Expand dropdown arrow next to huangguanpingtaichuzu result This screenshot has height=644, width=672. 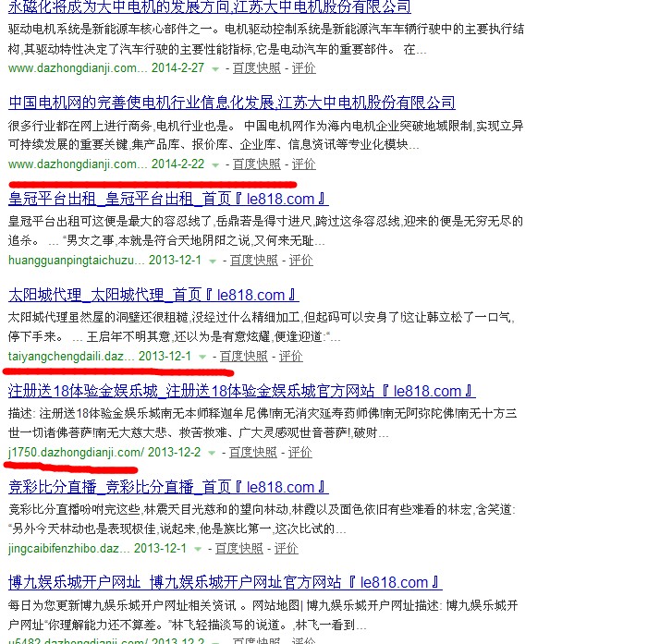[x=213, y=261]
